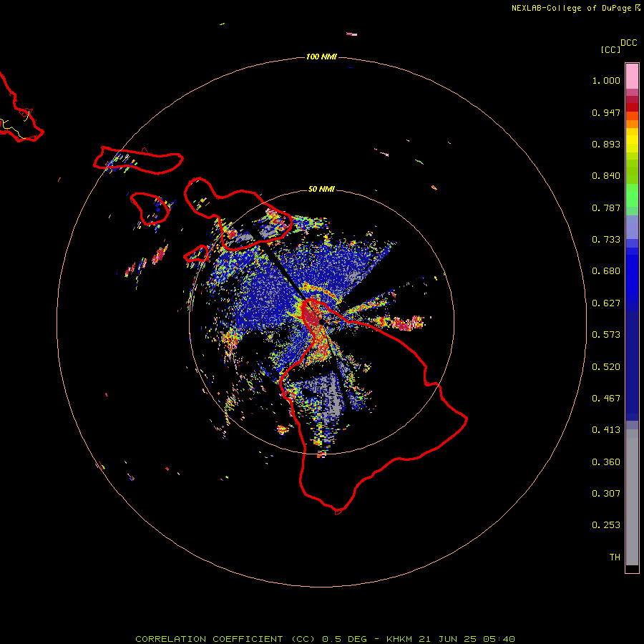Click the 0.253 color scale value
This screenshot has width=644, height=644.
coord(606,525)
